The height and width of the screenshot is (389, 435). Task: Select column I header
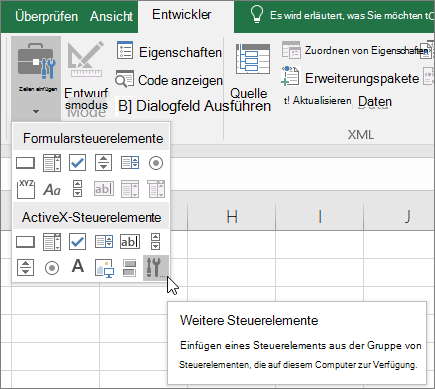click(x=320, y=217)
